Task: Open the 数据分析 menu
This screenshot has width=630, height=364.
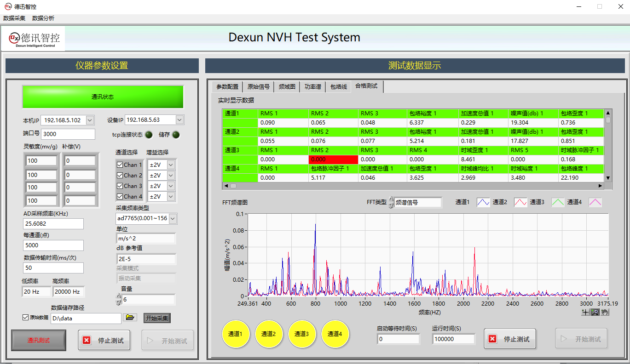Action: click(x=43, y=18)
